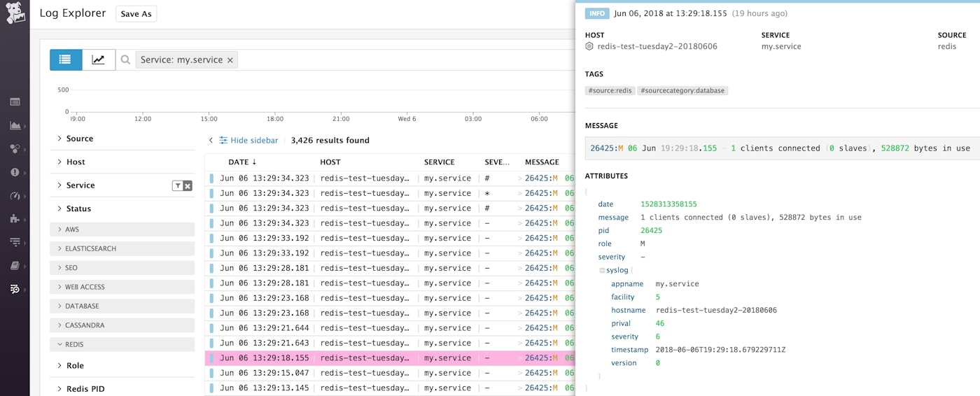The height and width of the screenshot is (396, 980).
Task: Select the log row at 13:29:18.155
Action: 389,358
